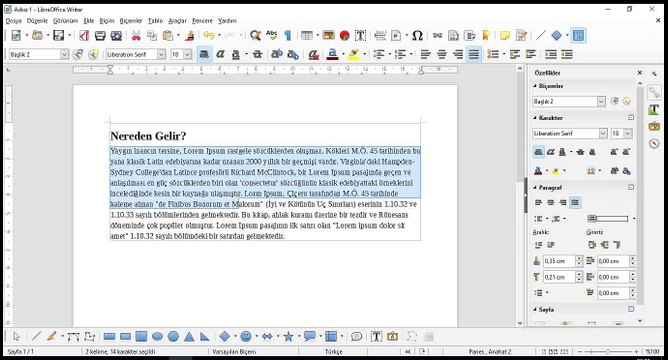668x360 pixels.
Task: Toggle Justified alignment in formatting toolbar
Action: tap(474, 55)
